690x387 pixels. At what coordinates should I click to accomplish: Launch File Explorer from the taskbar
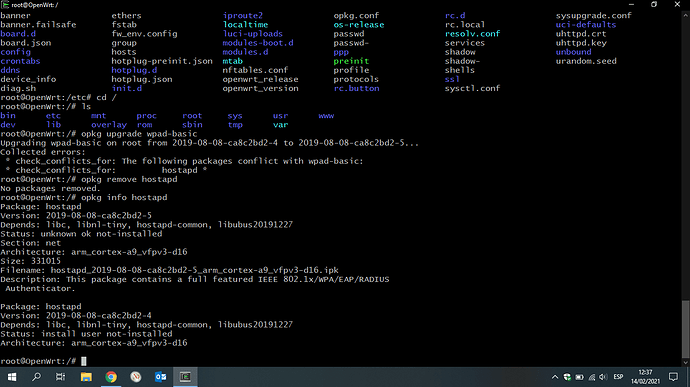coord(86,377)
